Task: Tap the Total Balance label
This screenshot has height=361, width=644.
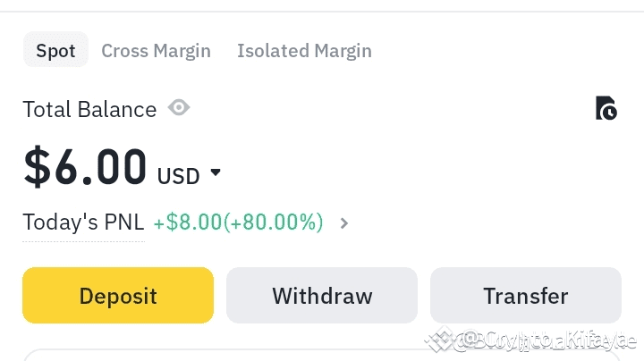Action: [89, 110]
